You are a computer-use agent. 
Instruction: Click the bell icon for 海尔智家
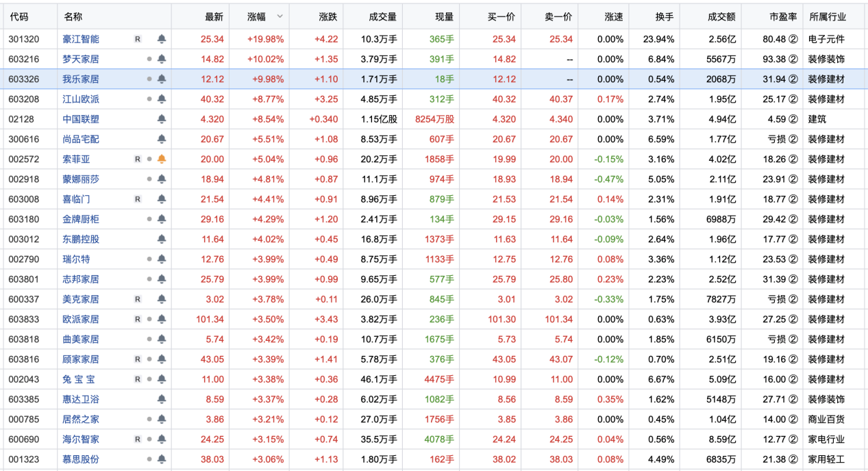(162, 439)
